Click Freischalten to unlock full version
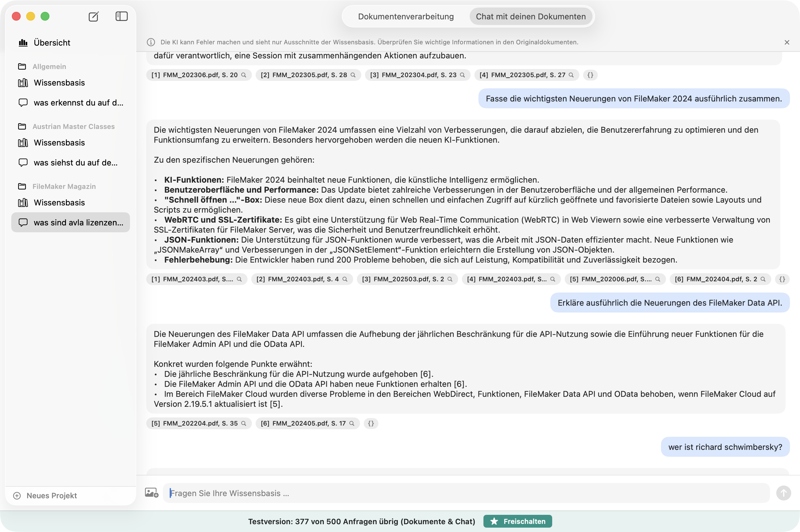Viewport: 800px width, 532px height. tap(518, 521)
